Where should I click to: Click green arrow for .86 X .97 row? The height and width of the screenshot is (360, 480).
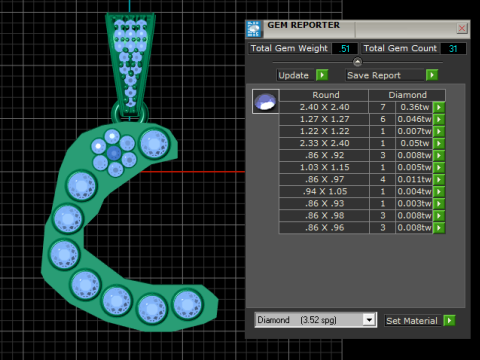coord(439,180)
